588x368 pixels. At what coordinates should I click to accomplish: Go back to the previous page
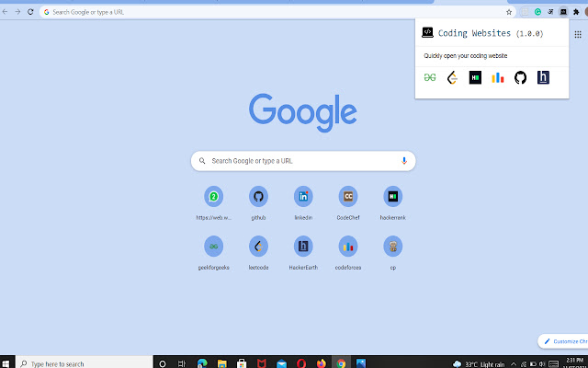pyautogui.click(x=6, y=12)
